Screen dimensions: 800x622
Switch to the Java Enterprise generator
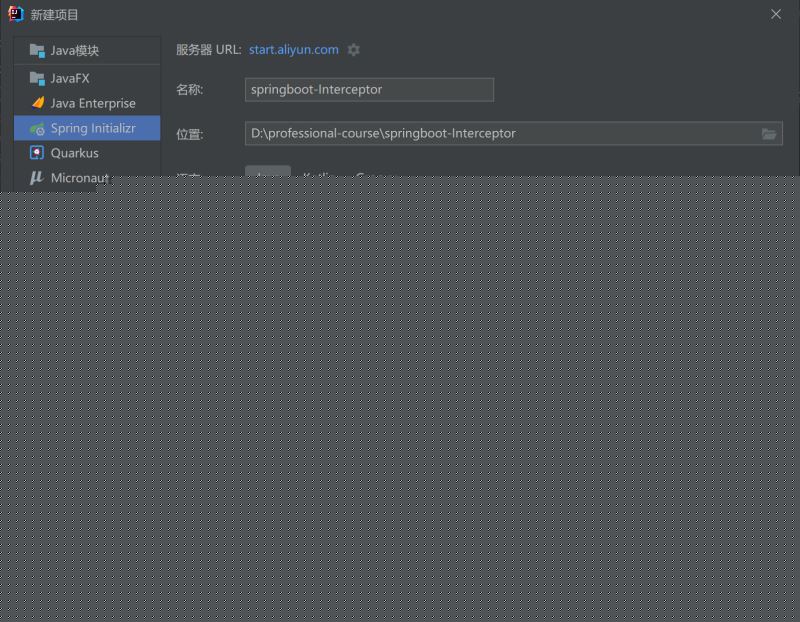pyautogui.click(x=93, y=103)
